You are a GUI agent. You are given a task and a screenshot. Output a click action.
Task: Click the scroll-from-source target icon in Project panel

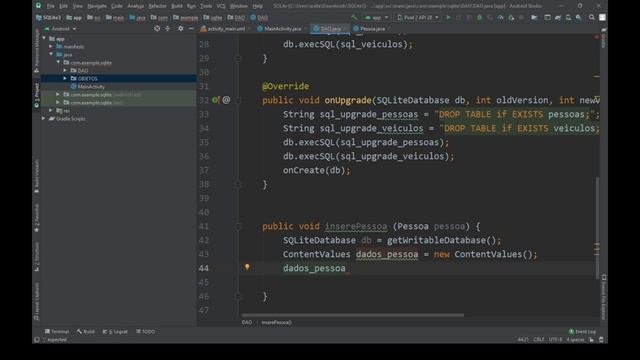157,29
